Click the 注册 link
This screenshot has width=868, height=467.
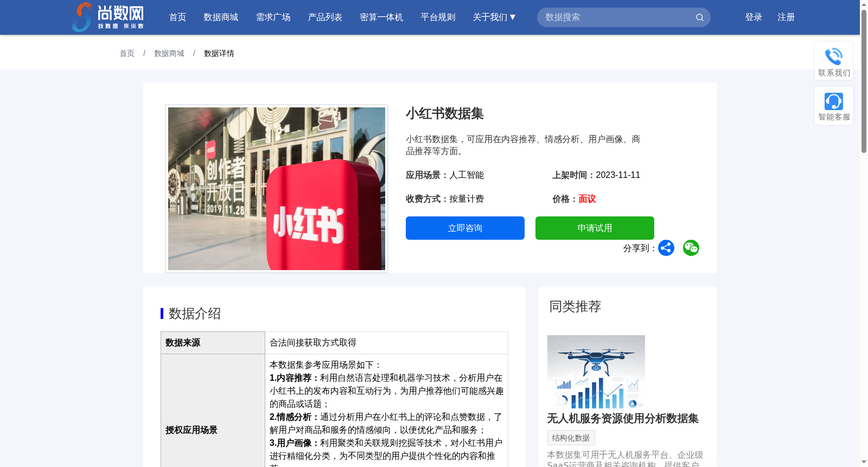coord(786,17)
